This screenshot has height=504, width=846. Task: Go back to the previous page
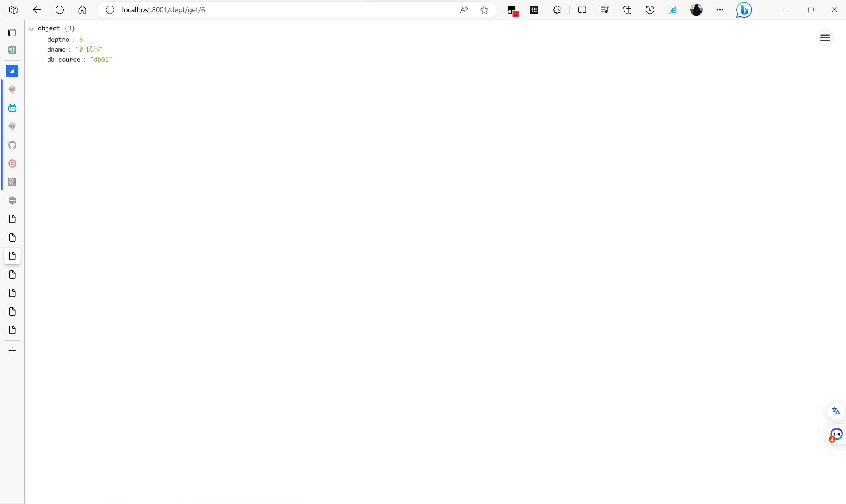point(37,10)
